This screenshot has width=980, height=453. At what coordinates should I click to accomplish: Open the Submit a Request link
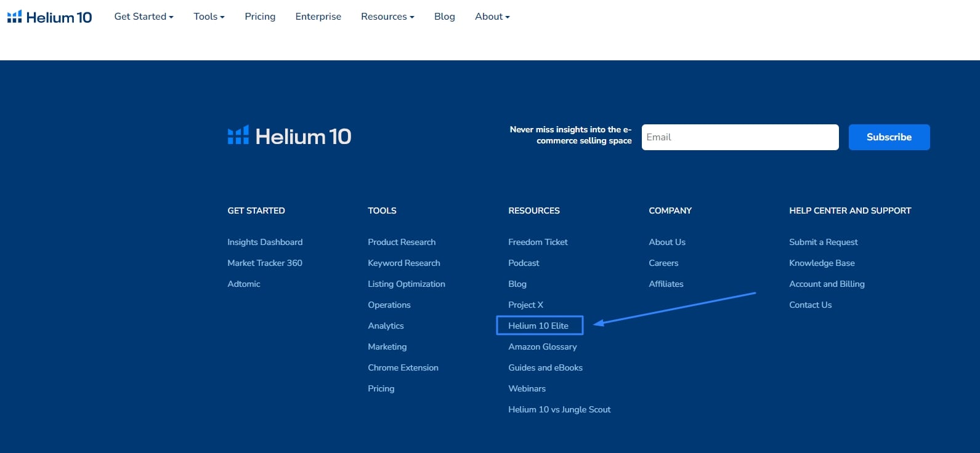(x=824, y=242)
